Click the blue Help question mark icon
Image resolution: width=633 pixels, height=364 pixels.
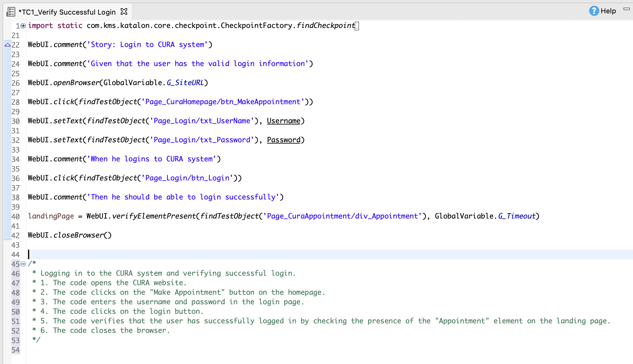pyautogui.click(x=594, y=10)
